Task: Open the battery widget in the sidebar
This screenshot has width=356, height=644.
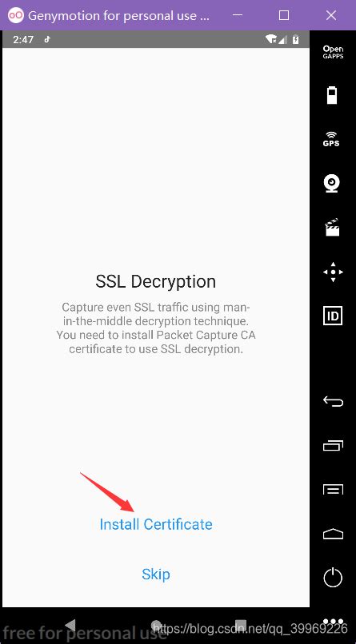Action: point(332,95)
